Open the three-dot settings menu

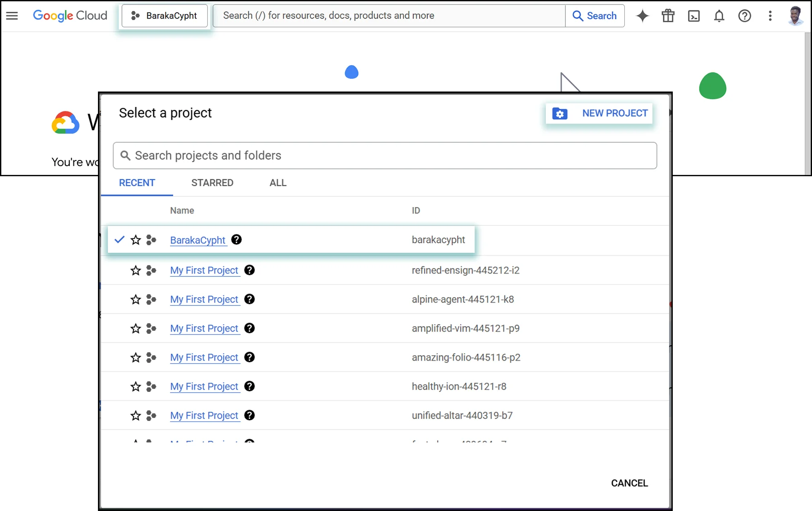[x=770, y=16]
